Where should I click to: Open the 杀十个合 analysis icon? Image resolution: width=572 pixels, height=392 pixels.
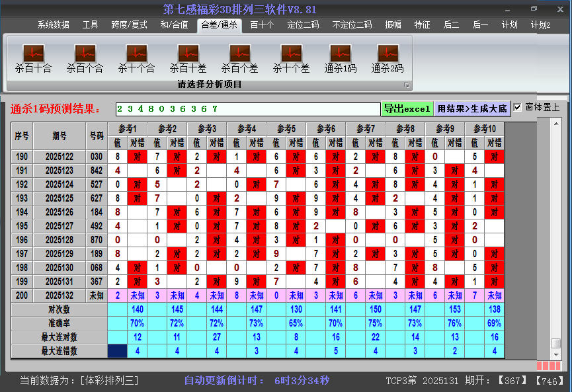[x=136, y=59]
